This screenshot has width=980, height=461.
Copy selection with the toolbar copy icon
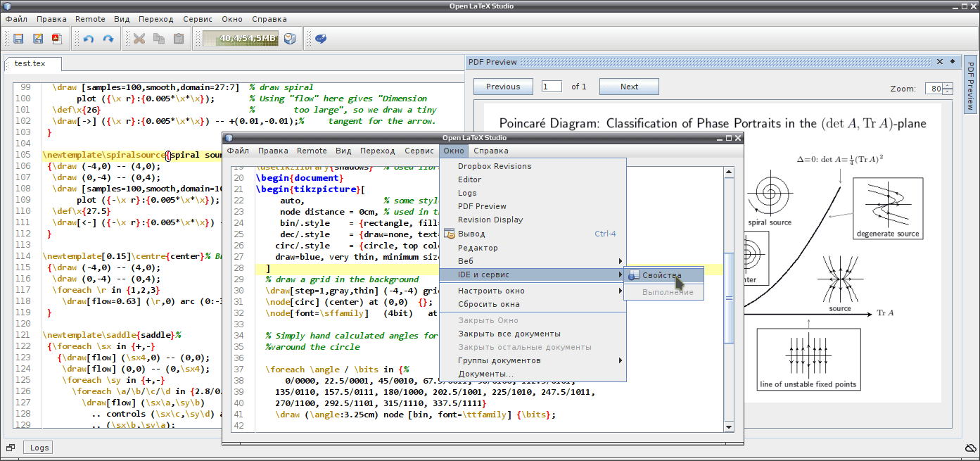point(159,39)
